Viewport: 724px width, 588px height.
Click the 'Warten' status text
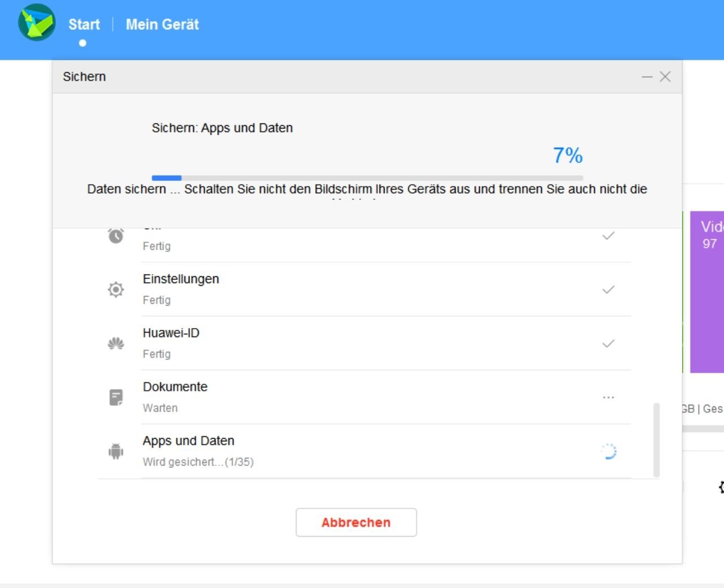click(x=160, y=408)
